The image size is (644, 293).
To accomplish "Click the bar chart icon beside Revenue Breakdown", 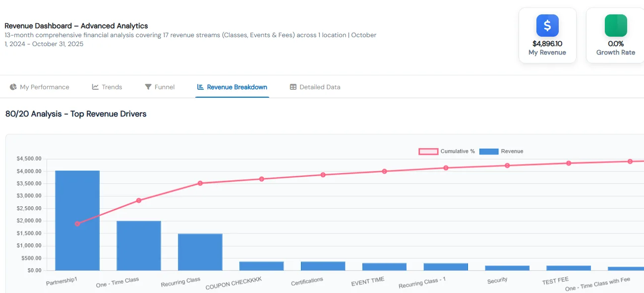I will click(x=200, y=87).
